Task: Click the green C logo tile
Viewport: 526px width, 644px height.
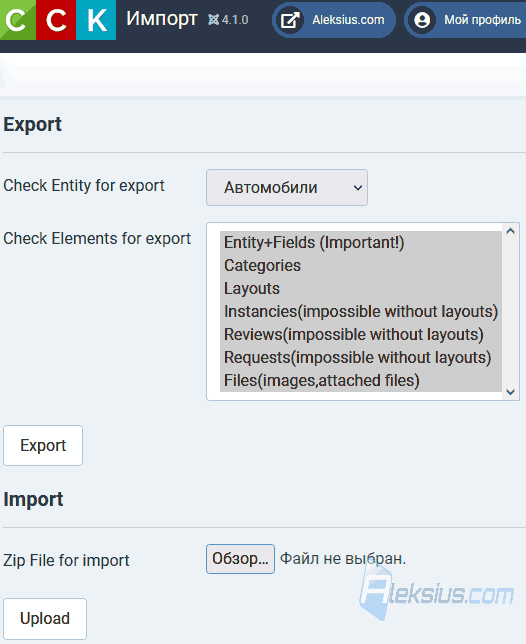Action: click(18, 20)
